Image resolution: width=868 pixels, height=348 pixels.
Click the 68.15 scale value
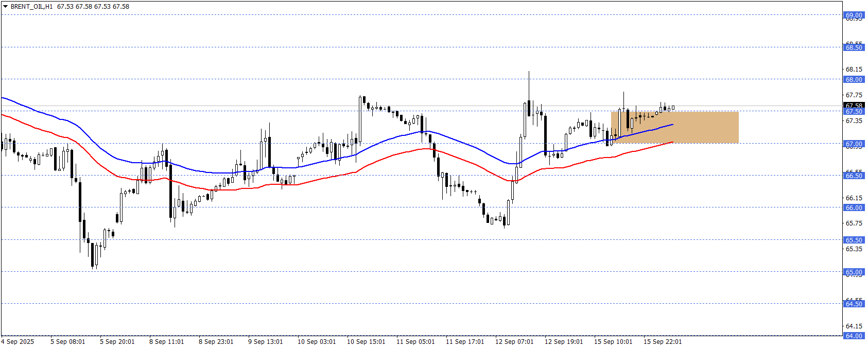point(854,69)
